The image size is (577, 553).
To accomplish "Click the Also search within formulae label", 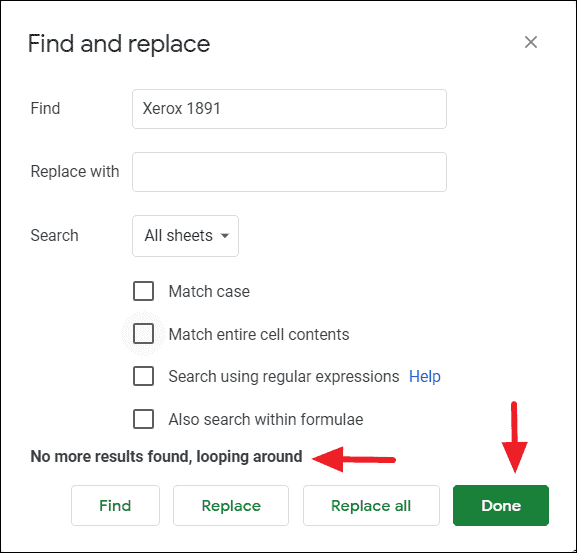I will 266,419.
